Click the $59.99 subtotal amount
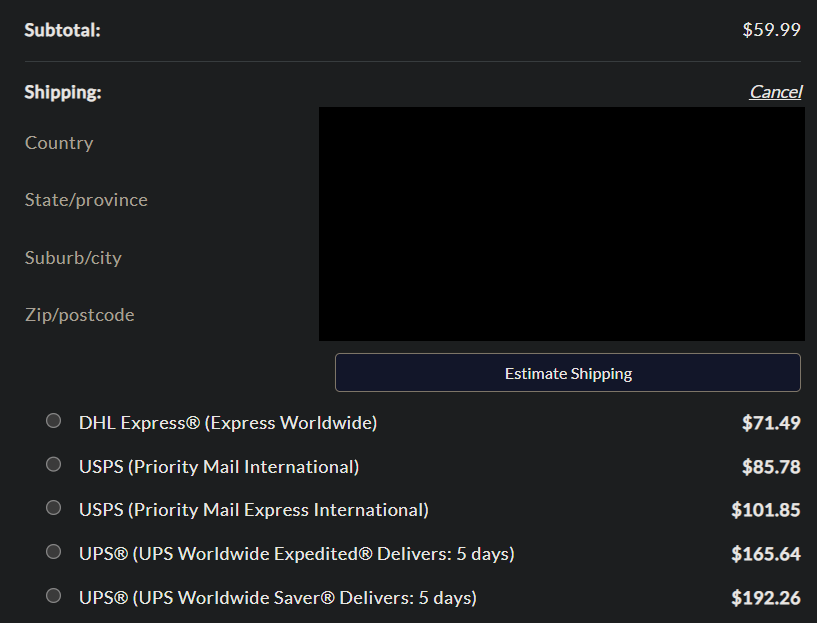This screenshot has width=817, height=623. tap(772, 30)
